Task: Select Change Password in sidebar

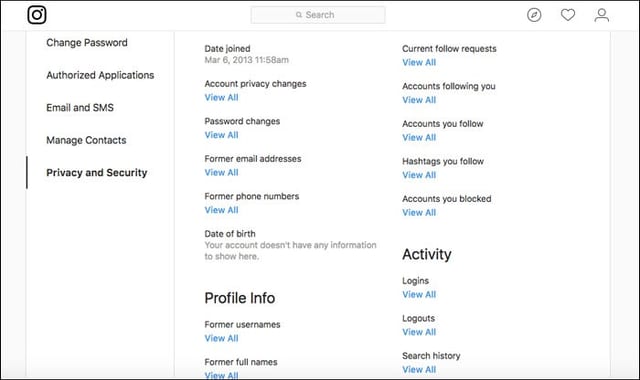Action: click(x=87, y=42)
